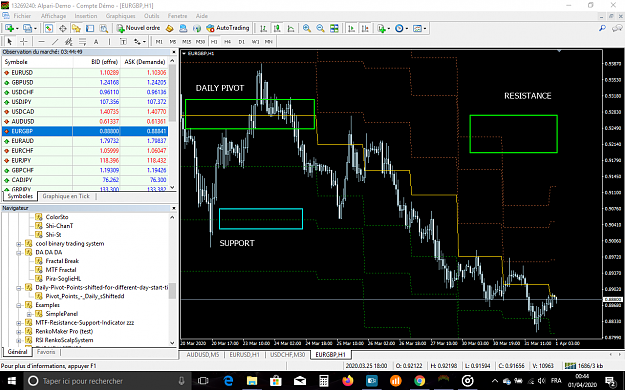
Task: Select the Fibonacci retracement tool
Action: (83, 41)
